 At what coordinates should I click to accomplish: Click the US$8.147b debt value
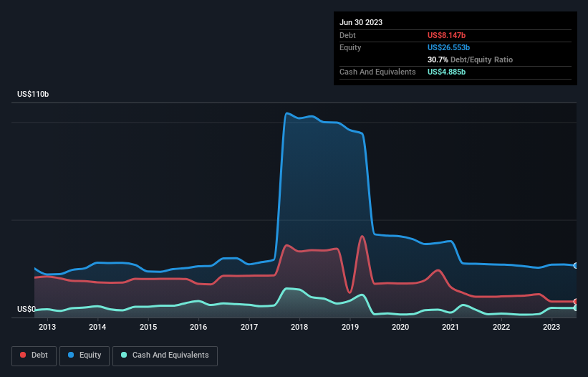point(446,35)
